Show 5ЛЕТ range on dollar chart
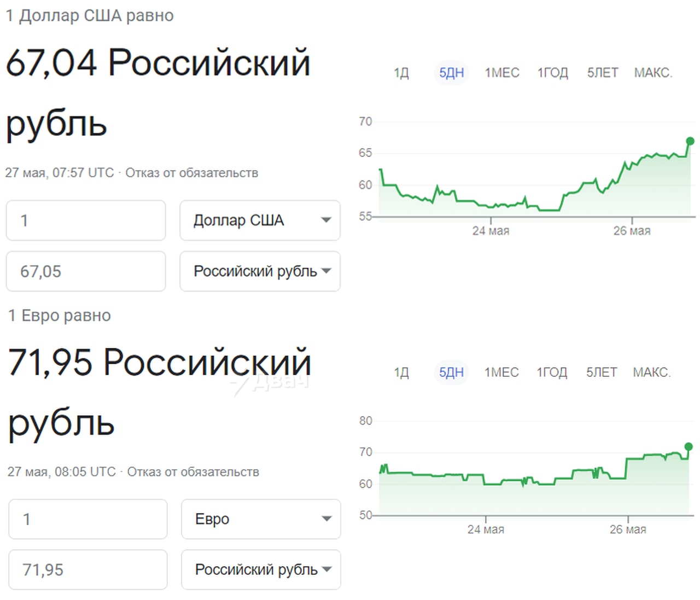 [602, 73]
